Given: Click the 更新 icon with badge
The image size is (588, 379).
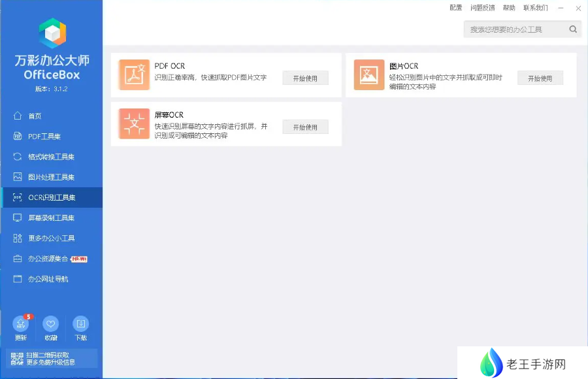Looking at the screenshot, I should [x=21, y=324].
